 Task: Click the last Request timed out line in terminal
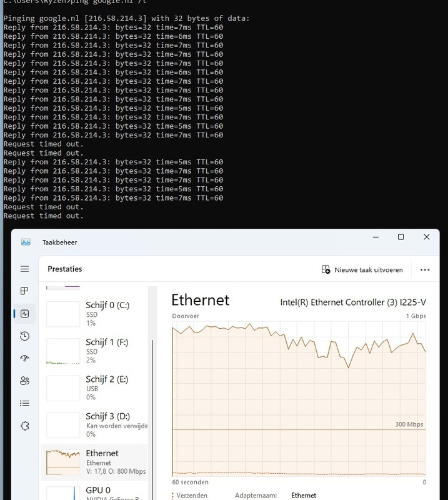point(43,216)
